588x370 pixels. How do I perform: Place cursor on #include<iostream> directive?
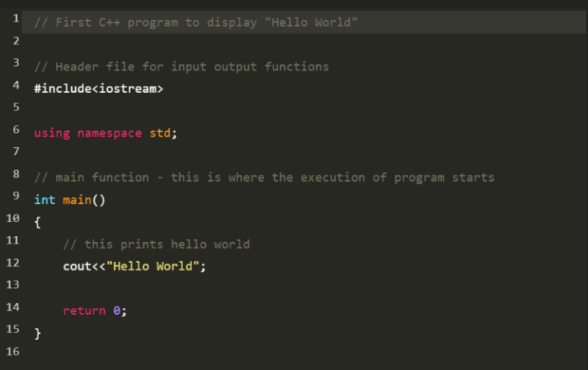(99, 89)
